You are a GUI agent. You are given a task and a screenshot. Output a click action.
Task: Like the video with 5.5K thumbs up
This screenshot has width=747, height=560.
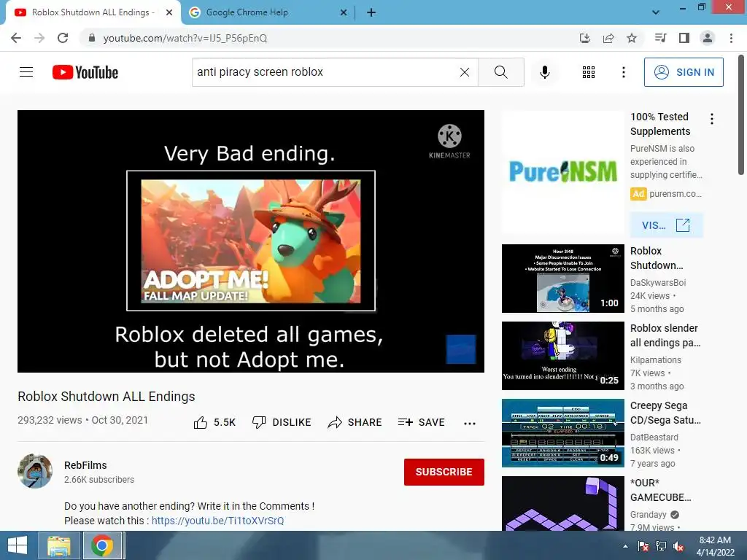tap(215, 422)
